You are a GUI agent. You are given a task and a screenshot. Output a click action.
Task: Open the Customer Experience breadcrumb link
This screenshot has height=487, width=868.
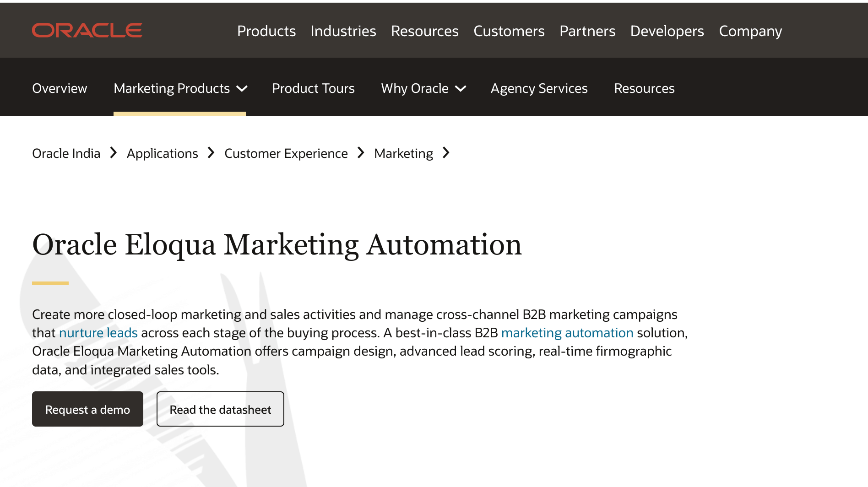coord(286,153)
